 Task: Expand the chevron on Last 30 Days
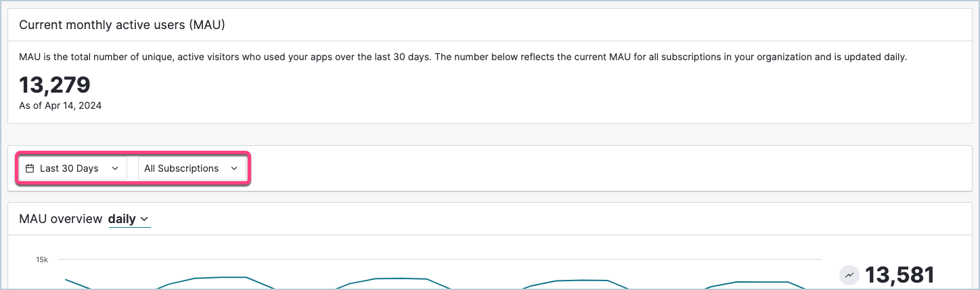[114, 168]
